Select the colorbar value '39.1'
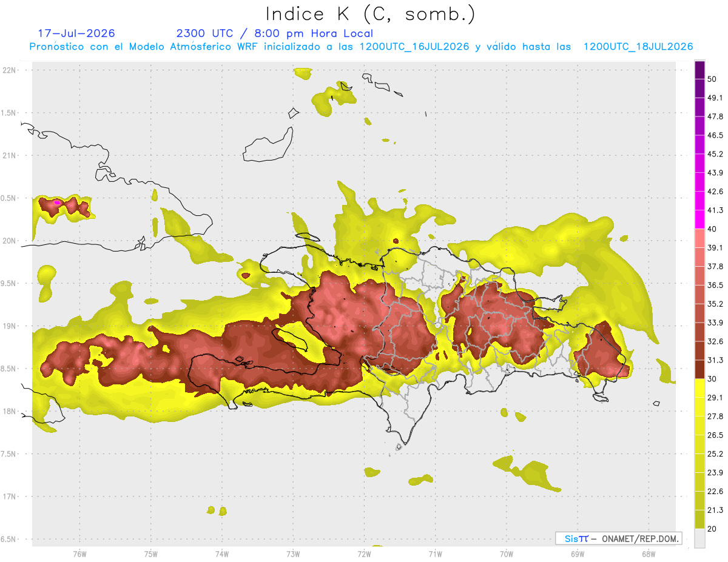This screenshot has height=562, width=728. click(x=715, y=248)
